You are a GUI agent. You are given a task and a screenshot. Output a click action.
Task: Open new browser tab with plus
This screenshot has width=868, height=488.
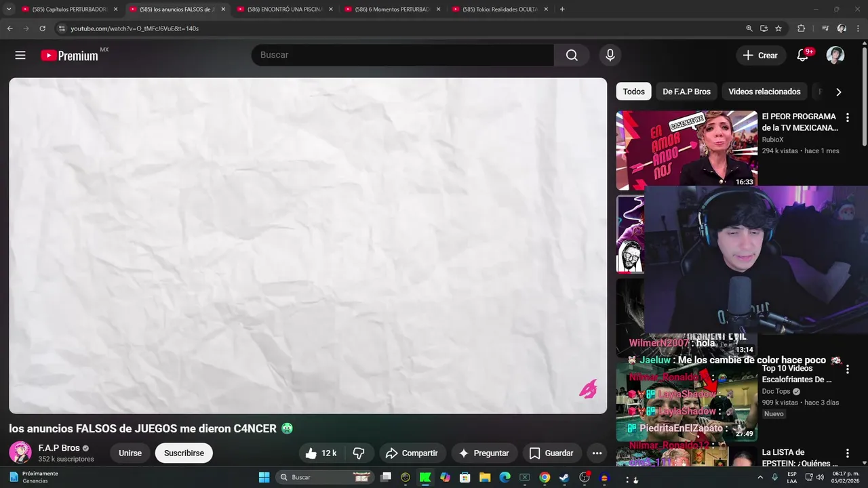coord(562,9)
